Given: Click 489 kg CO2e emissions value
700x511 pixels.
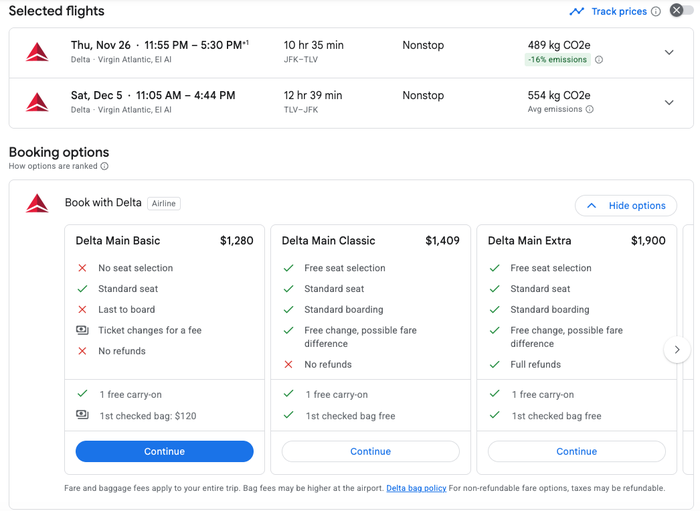Looking at the screenshot, I should (559, 45).
